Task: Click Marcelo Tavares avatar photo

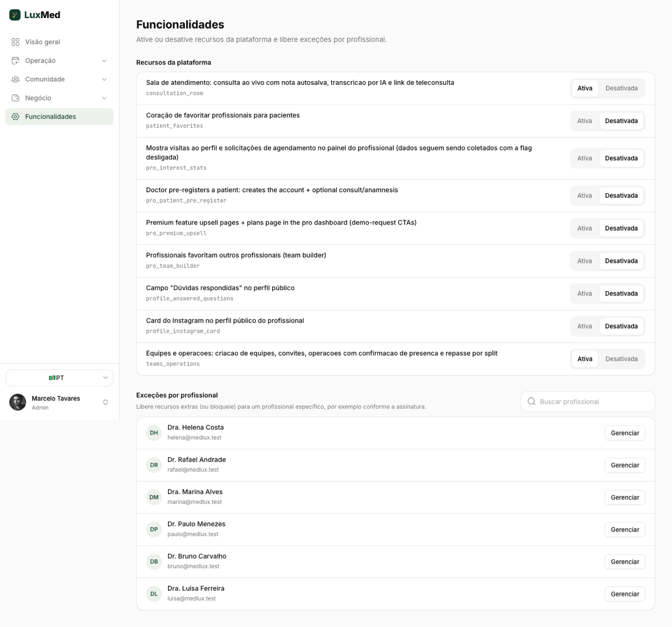Action: [18, 402]
